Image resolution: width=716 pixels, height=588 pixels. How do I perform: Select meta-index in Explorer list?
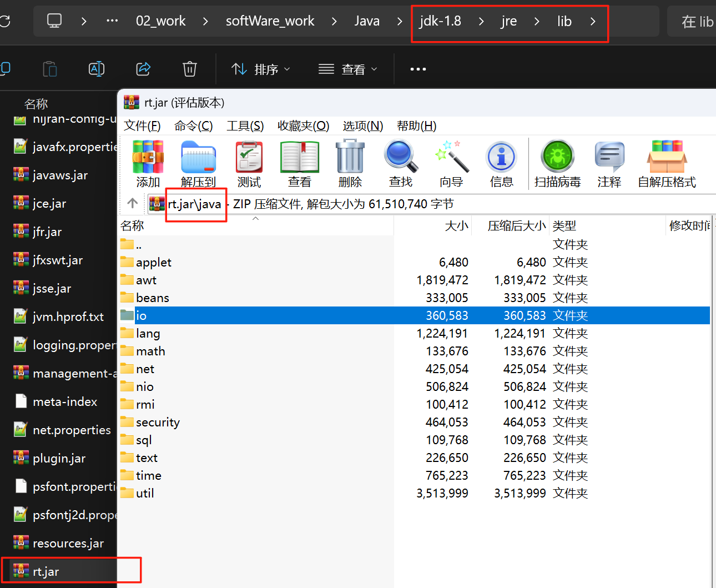(64, 401)
